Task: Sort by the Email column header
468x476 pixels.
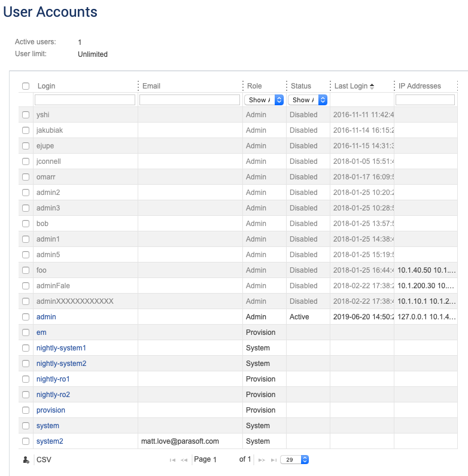Action: tap(151, 86)
